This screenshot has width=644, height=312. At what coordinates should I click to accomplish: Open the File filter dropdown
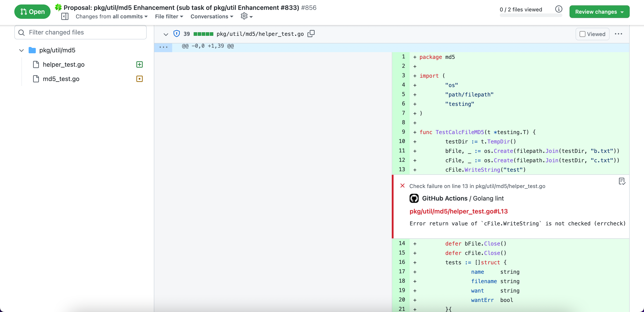[x=169, y=17]
